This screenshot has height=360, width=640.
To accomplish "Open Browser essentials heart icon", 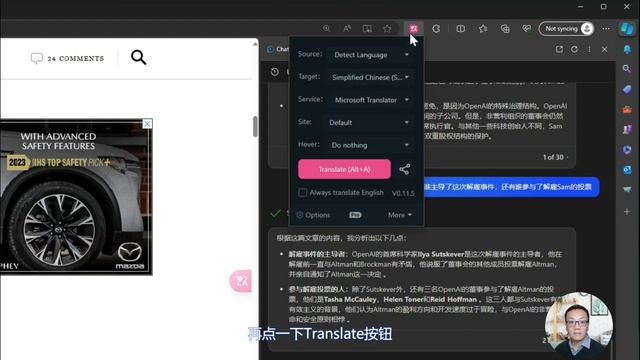I will (x=527, y=29).
